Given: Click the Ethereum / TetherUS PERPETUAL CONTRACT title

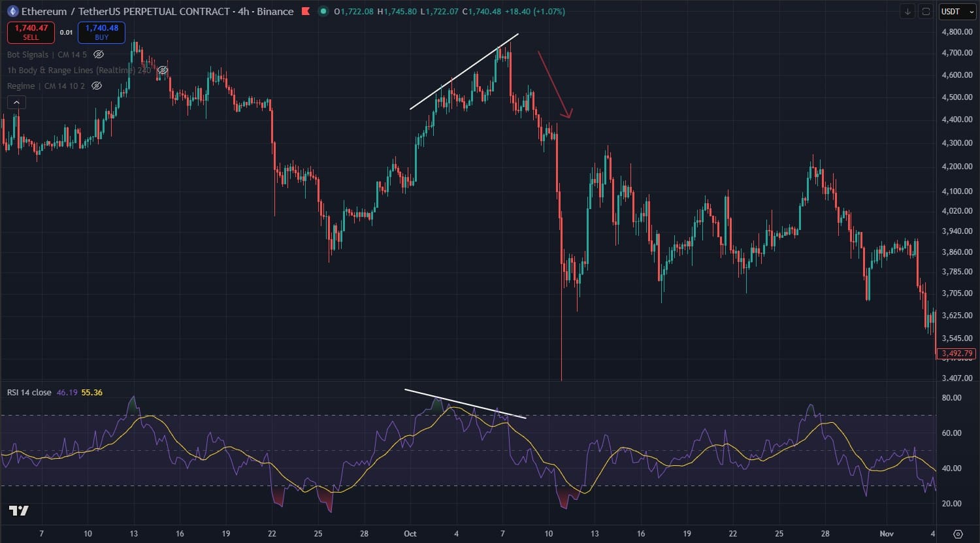Looking at the screenshot, I should click(x=125, y=11).
